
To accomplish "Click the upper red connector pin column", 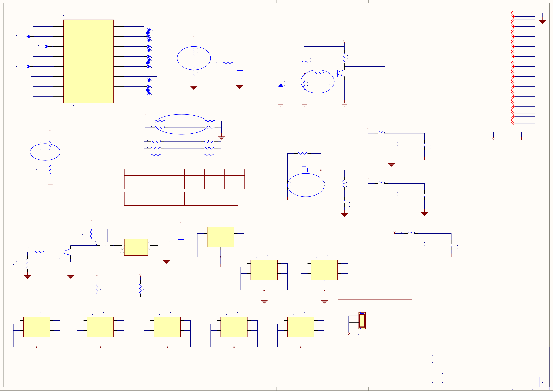I will pos(512,35).
